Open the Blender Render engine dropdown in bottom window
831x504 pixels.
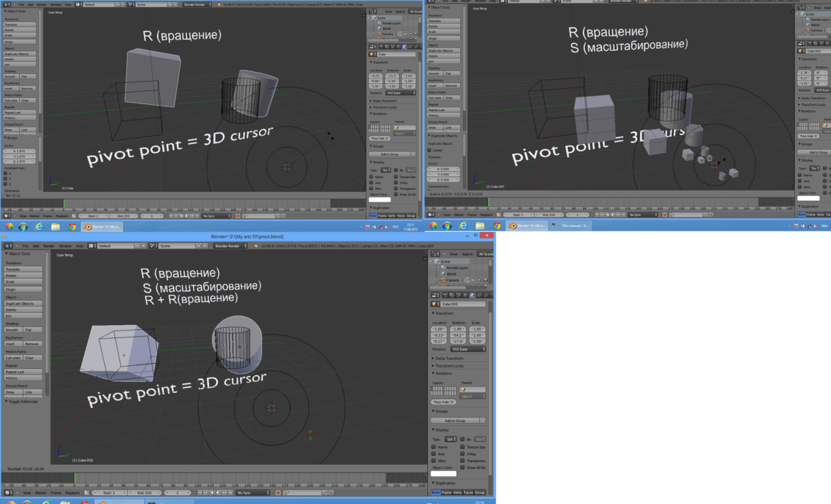point(230,245)
